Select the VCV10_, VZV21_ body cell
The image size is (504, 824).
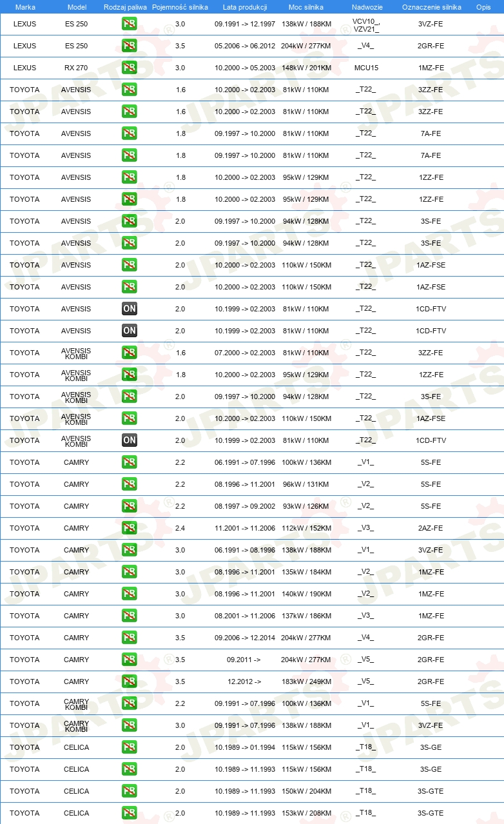[366, 25]
